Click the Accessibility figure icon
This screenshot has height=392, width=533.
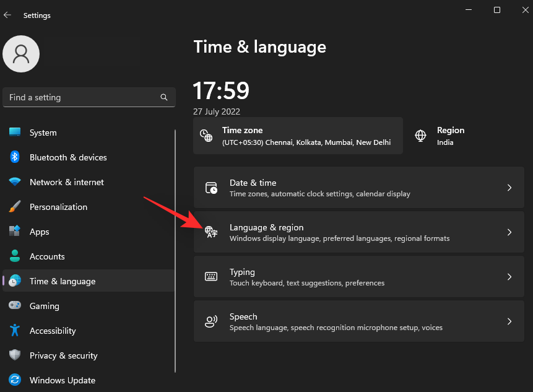15,330
